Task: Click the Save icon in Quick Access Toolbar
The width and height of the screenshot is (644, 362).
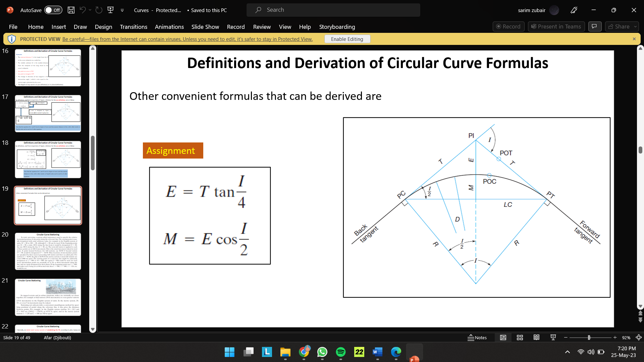Action: point(71,10)
